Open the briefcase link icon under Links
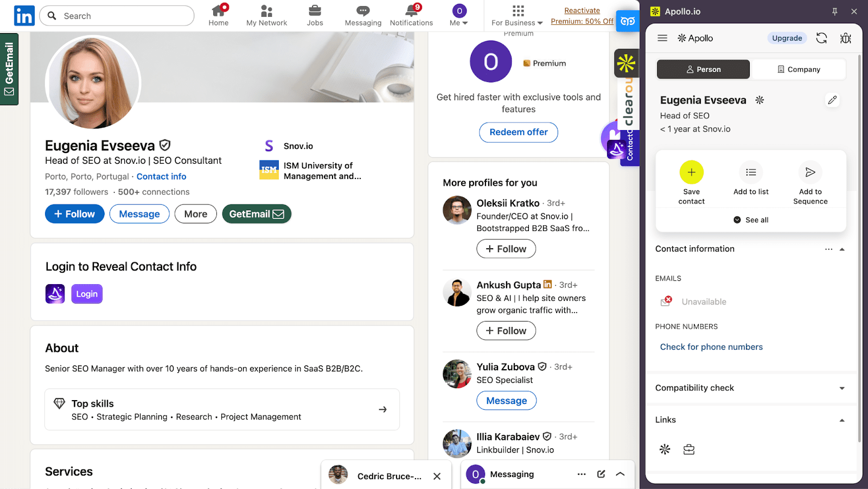This screenshot has width=868, height=489. (x=689, y=449)
